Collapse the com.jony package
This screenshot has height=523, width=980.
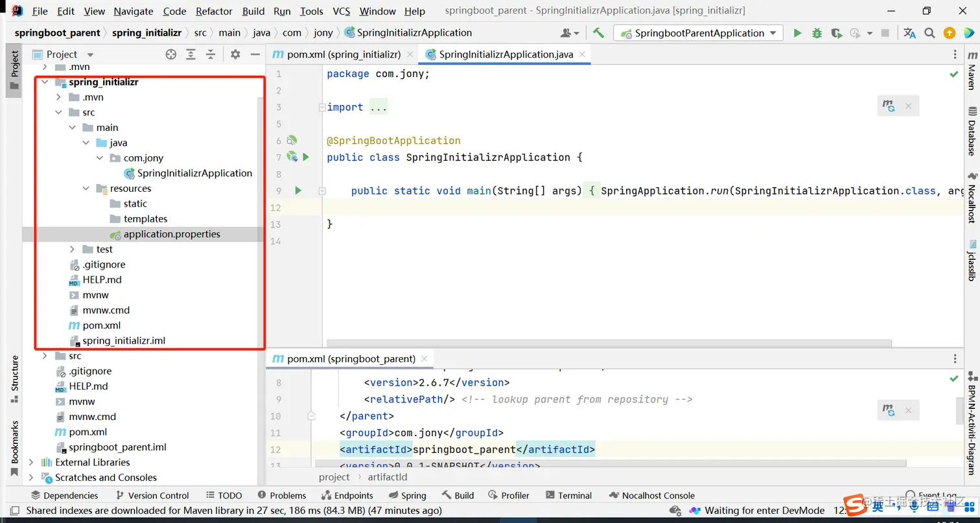[x=100, y=158]
